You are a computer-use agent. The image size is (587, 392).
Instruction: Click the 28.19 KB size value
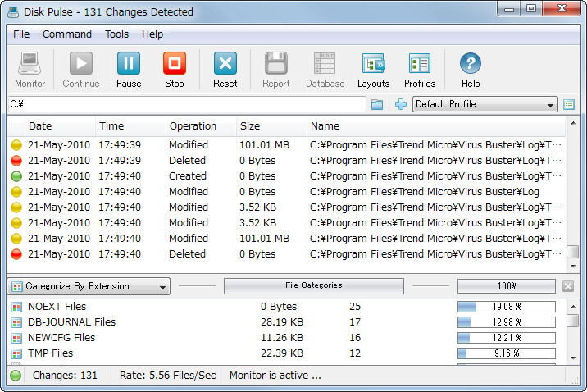tap(282, 322)
